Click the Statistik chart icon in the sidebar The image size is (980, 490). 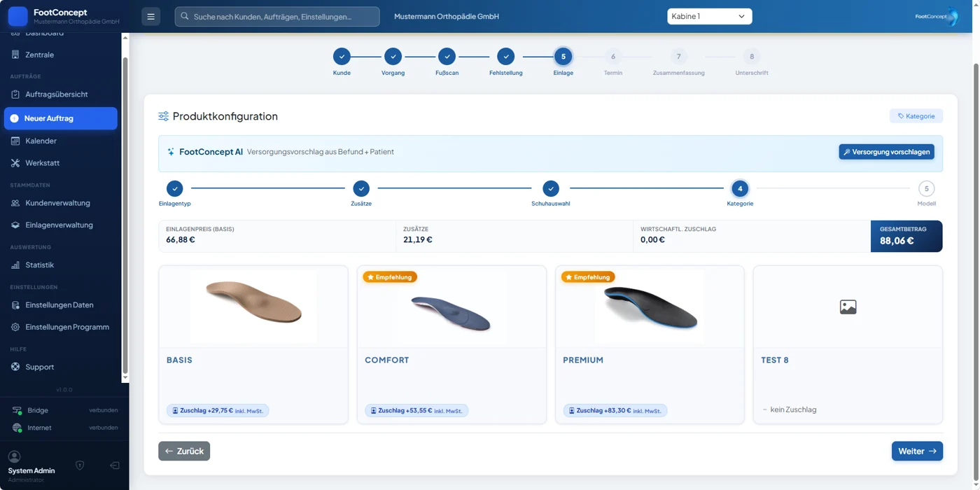coord(15,265)
